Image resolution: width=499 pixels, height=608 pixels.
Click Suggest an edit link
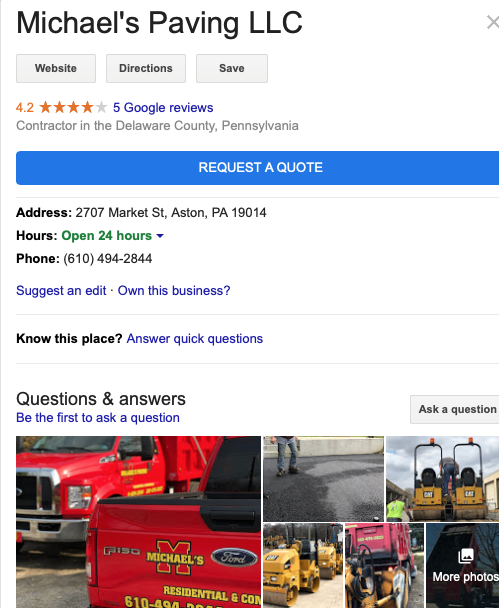click(61, 290)
